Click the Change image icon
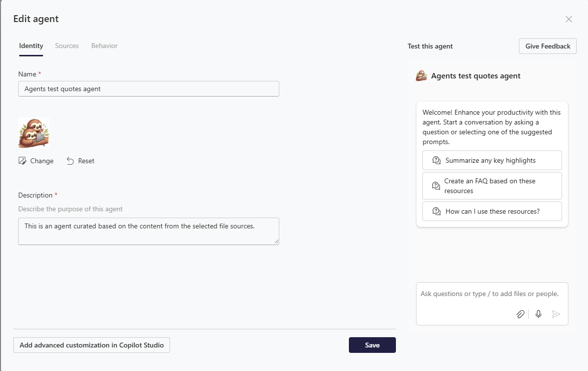The height and width of the screenshot is (371, 588). (22, 161)
